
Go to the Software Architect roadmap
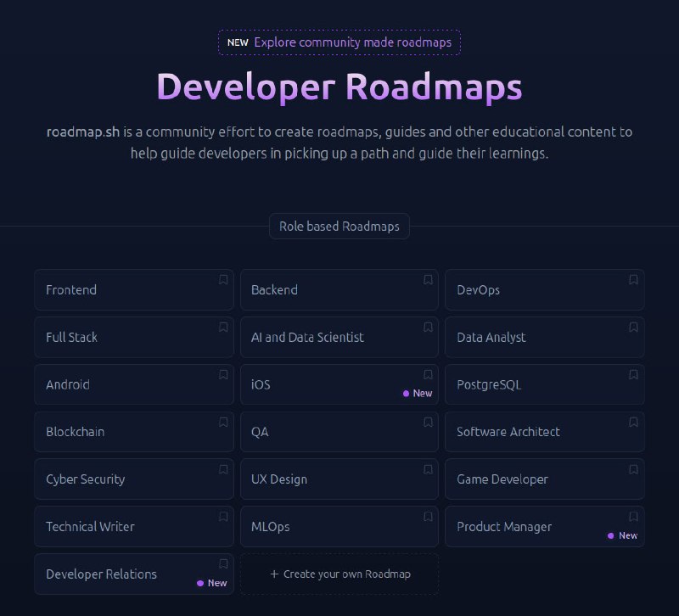point(544,432)
